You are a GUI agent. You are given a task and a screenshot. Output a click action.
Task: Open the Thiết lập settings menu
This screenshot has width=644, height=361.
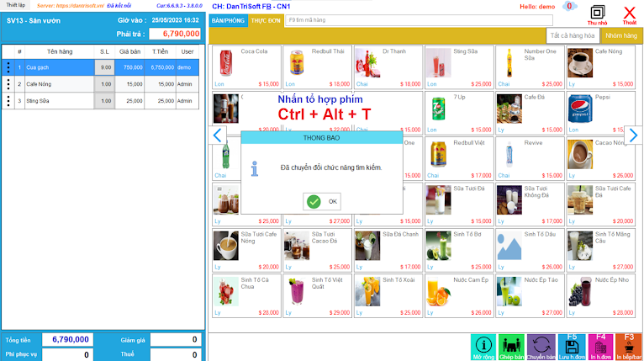click(16, 5)
